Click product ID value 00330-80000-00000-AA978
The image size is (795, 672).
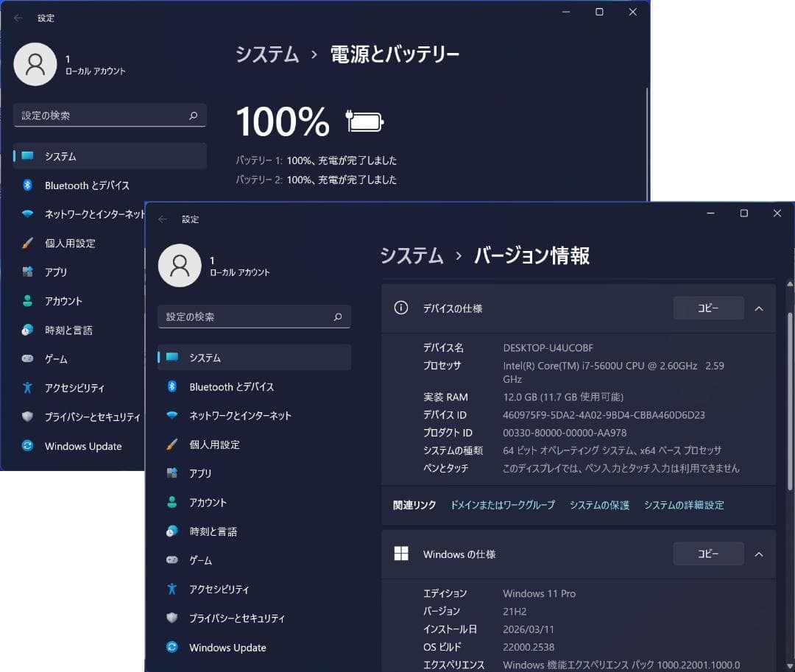coord(565,433)
